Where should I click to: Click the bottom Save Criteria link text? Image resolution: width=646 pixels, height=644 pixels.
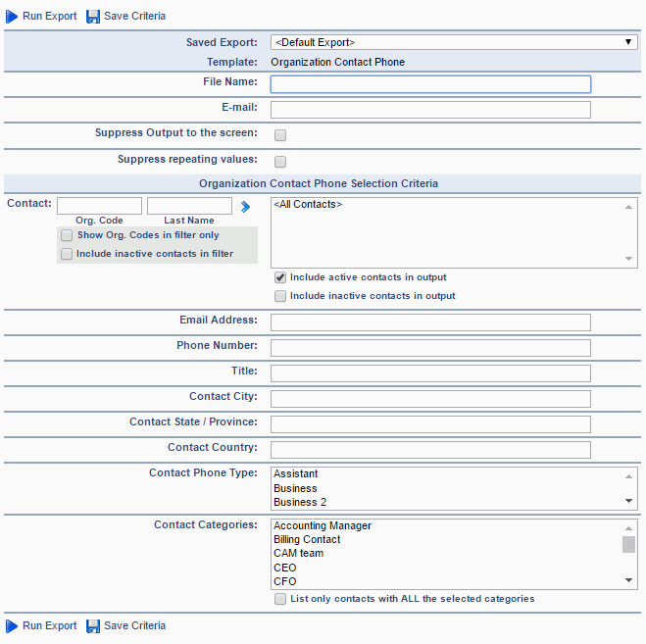[134, 625]
